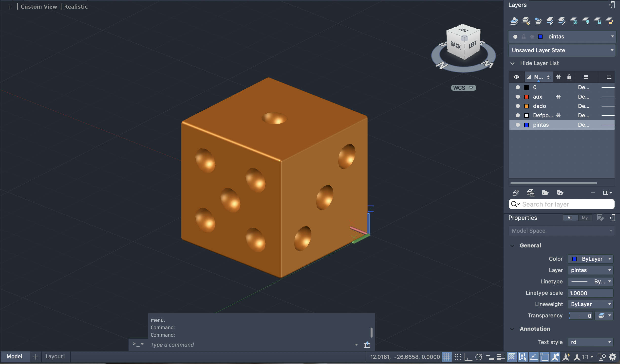620x364 pixels.
Task: Toggle grid display in status bar
Action: 447,357
